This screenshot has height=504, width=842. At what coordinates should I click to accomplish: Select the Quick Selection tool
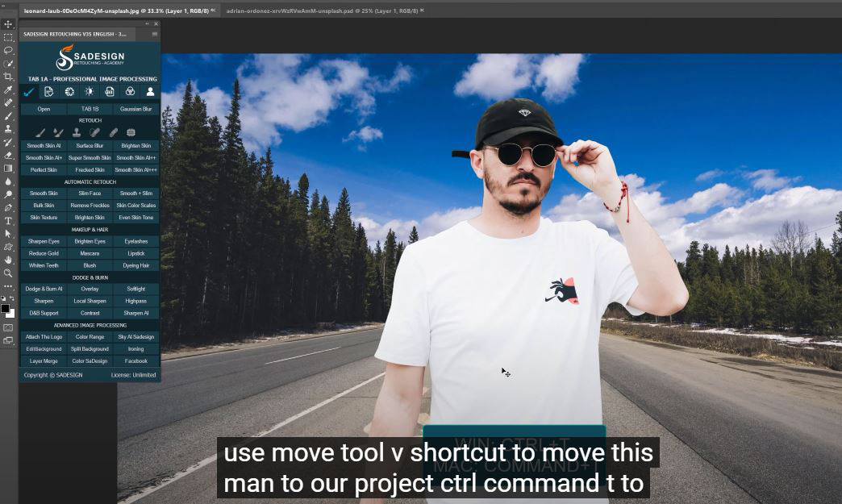pyautogui.click(x=8, y=64)
